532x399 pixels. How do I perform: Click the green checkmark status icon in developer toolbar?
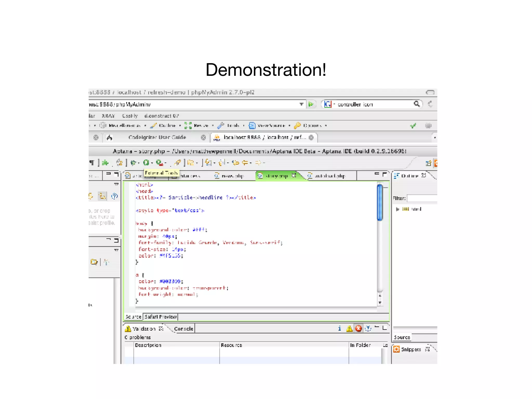click(413, 126)
